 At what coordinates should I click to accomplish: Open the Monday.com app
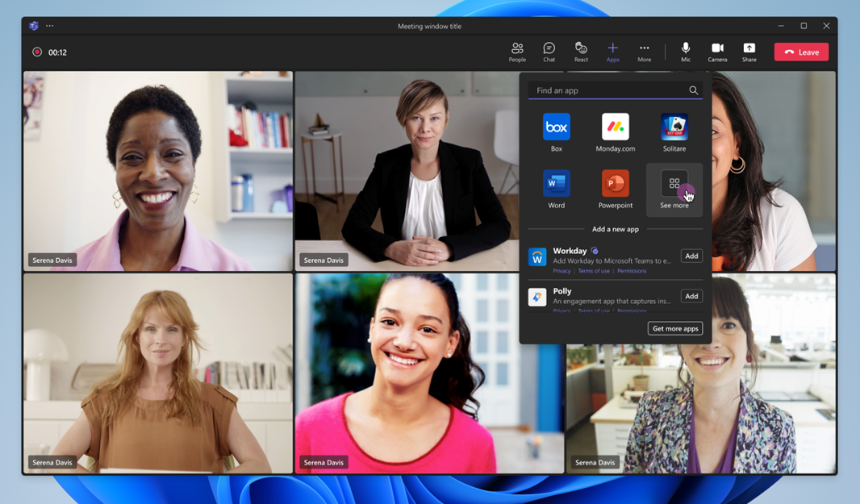(616, 132)
